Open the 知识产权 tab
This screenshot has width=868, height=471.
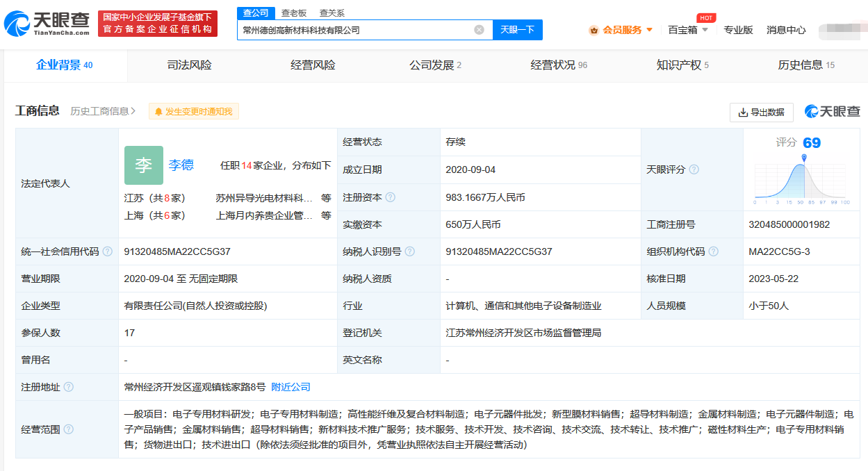tap(682, 65)
